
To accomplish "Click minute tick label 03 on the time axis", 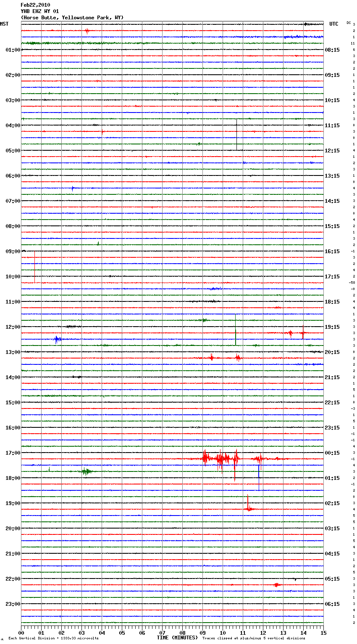I will [81, 633].
